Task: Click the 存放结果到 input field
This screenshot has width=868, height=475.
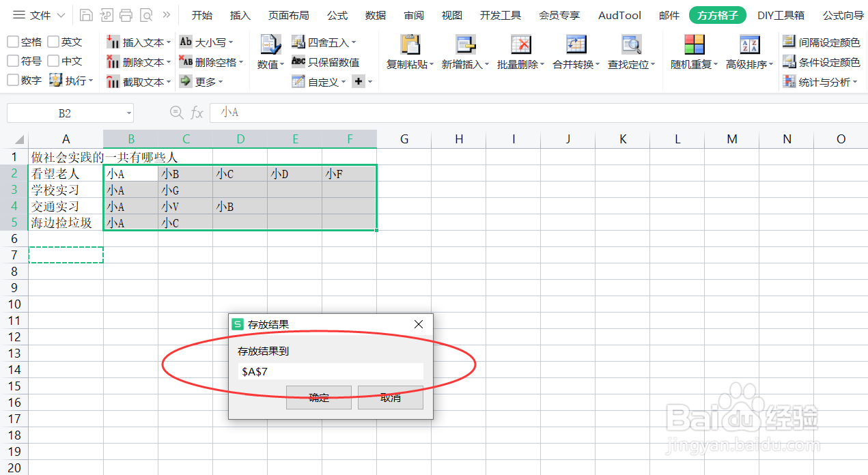Action: pos(331,371)
